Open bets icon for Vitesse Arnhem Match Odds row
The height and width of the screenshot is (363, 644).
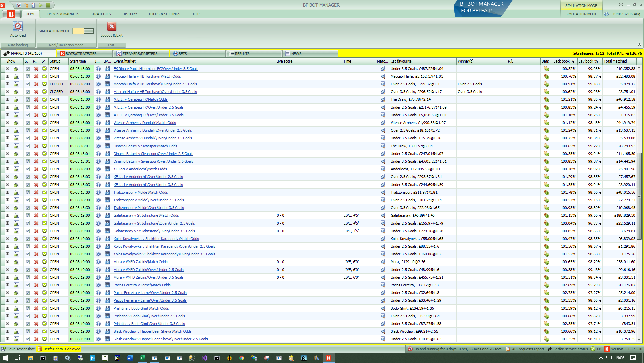(x=546, y=123)
